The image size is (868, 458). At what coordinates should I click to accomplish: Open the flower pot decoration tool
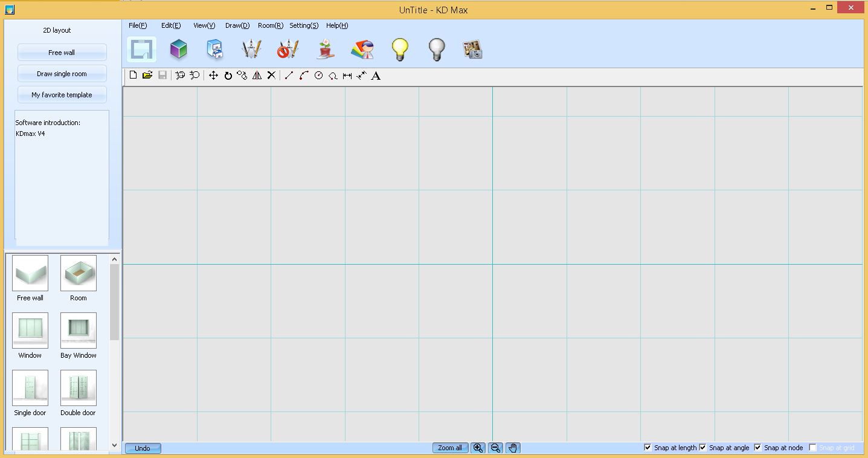point(326,50)
